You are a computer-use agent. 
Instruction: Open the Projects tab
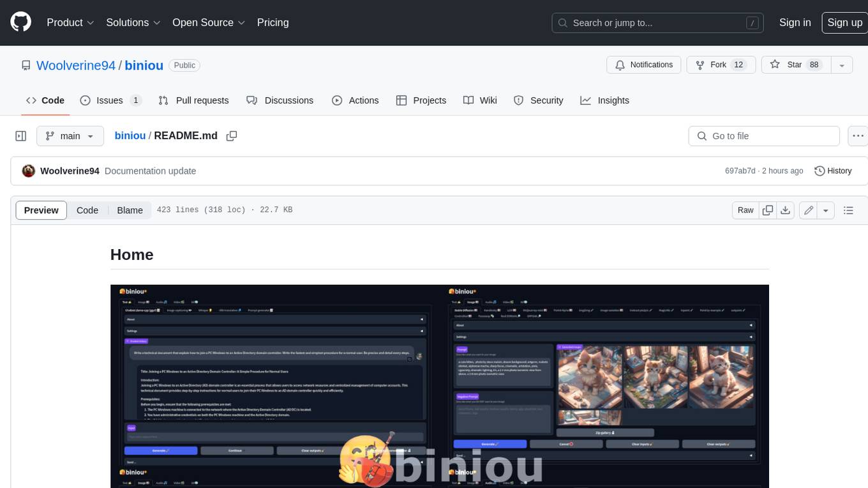click(421, 100)
